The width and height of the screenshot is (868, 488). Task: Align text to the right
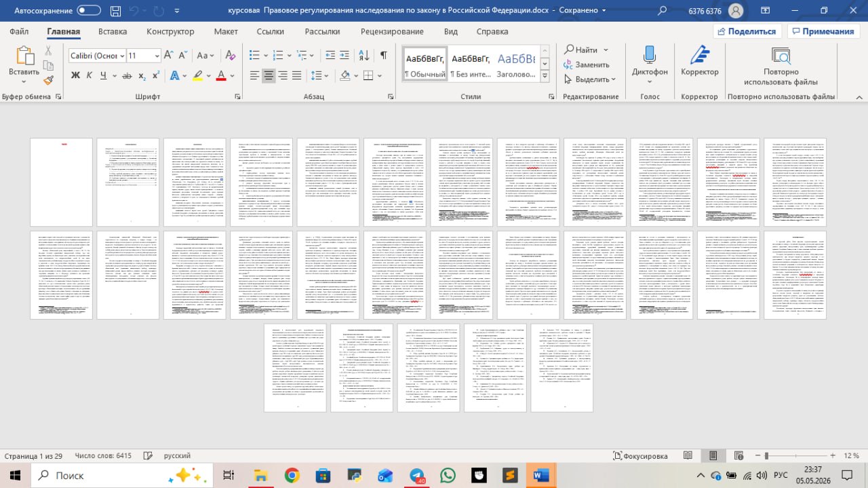(x=283, y=76)
